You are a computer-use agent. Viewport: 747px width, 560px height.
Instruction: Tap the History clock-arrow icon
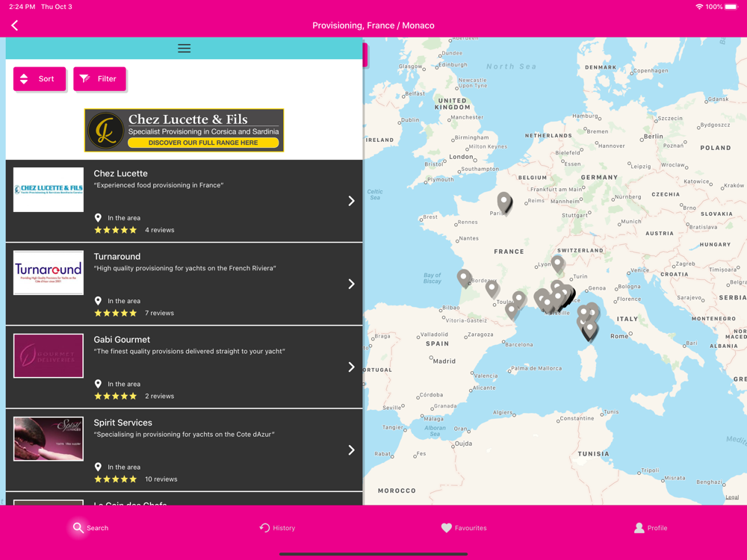click(264, 528)
